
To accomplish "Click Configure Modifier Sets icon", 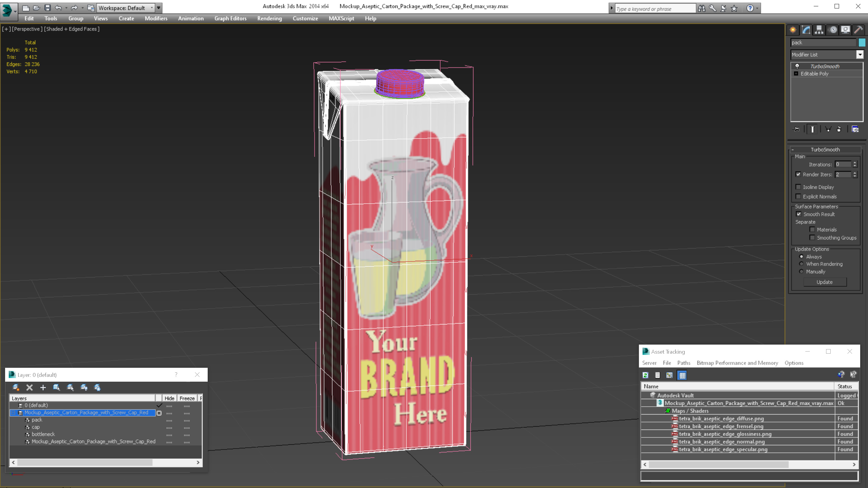I will (855, 129).
